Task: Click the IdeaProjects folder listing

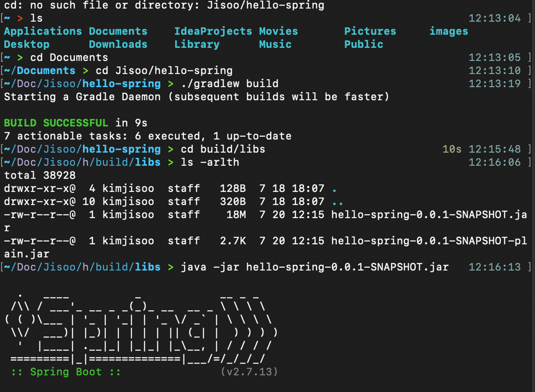Action: [213, 31]
